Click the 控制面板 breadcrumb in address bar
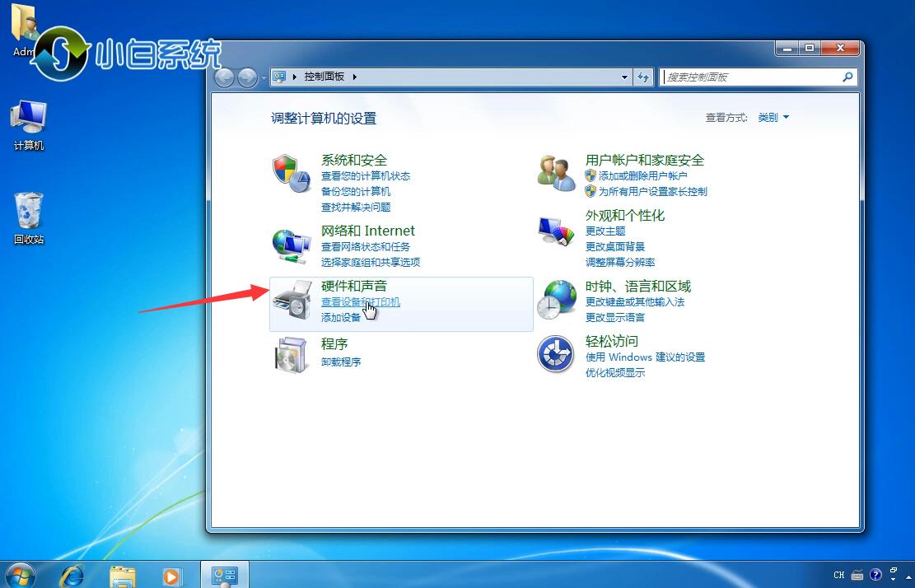This screenshot has width=915, height=588. coord(324,77)
